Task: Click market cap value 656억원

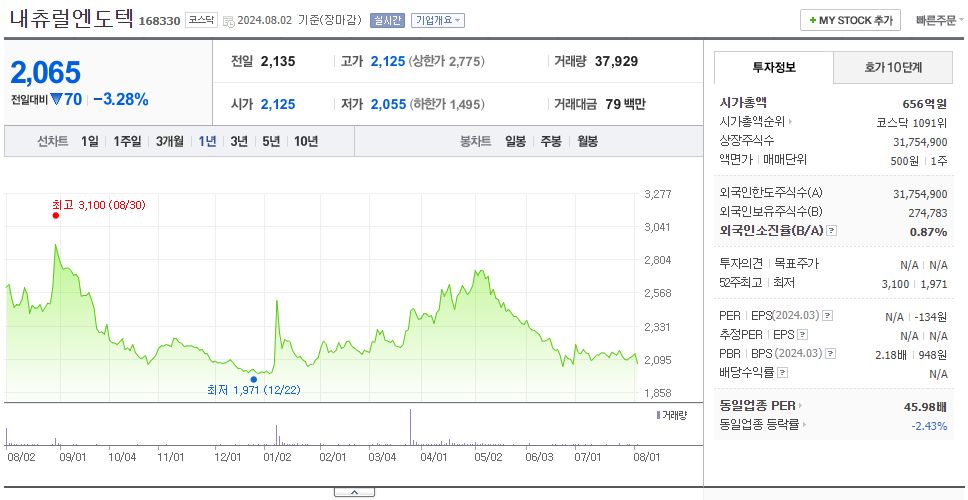Action: pos(925,104)
